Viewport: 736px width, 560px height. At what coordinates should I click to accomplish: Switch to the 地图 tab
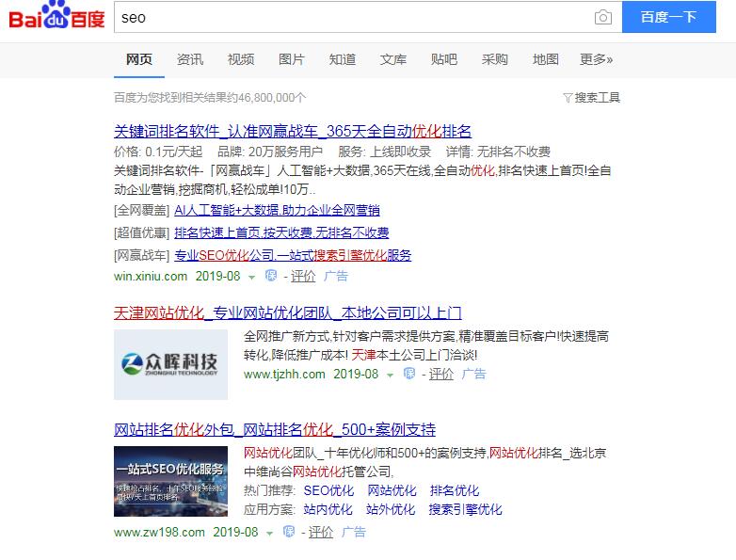546,59
